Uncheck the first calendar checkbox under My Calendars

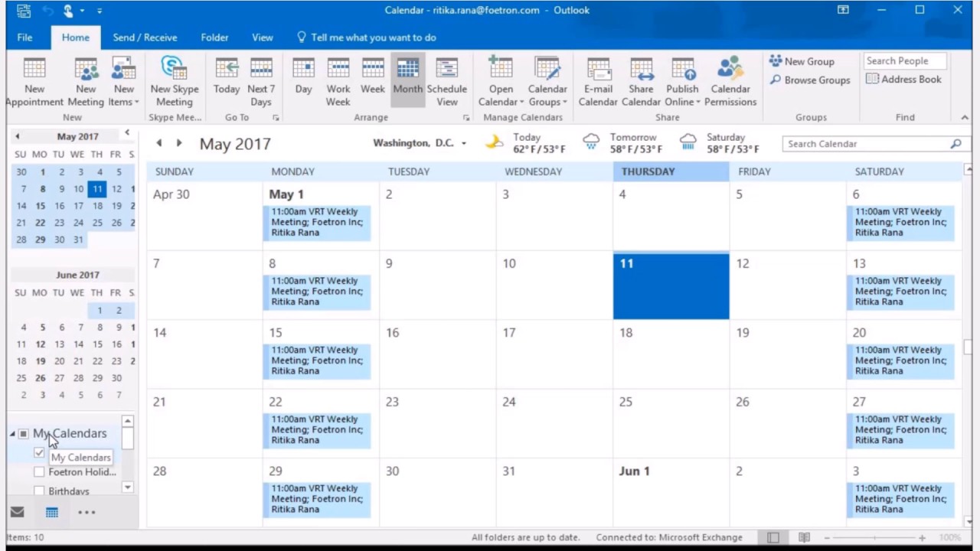[39, 453]
